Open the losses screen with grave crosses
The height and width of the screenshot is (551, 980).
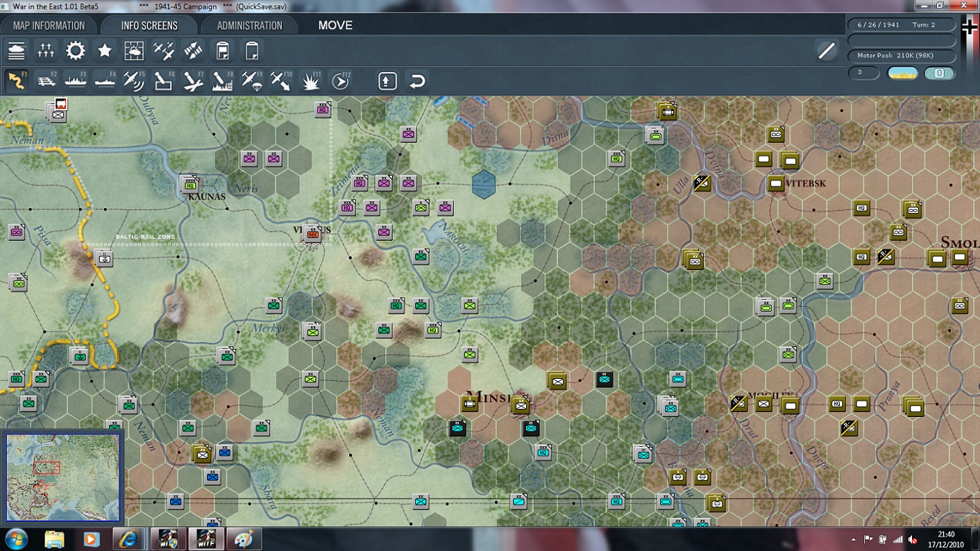[46, 51]
